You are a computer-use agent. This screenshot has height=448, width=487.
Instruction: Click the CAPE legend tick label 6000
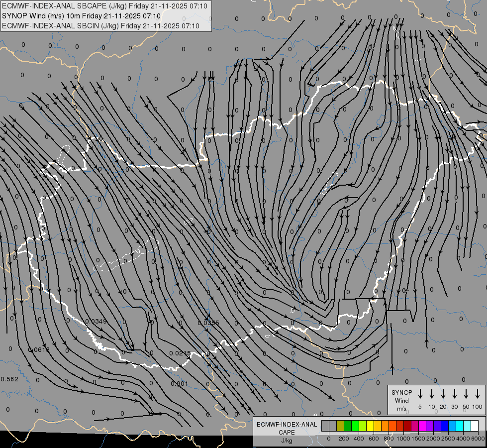click(478, 439)
